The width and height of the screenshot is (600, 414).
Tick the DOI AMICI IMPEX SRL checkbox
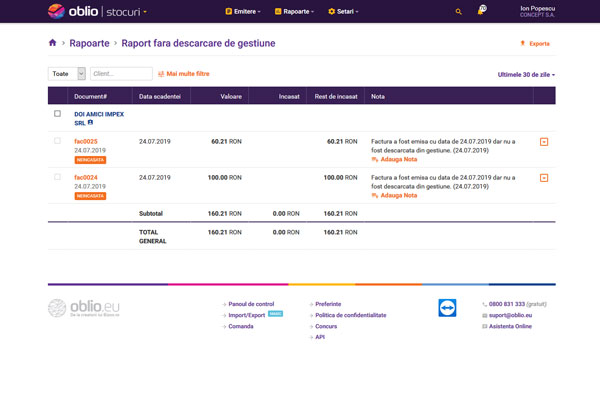[x=57, y=114]
